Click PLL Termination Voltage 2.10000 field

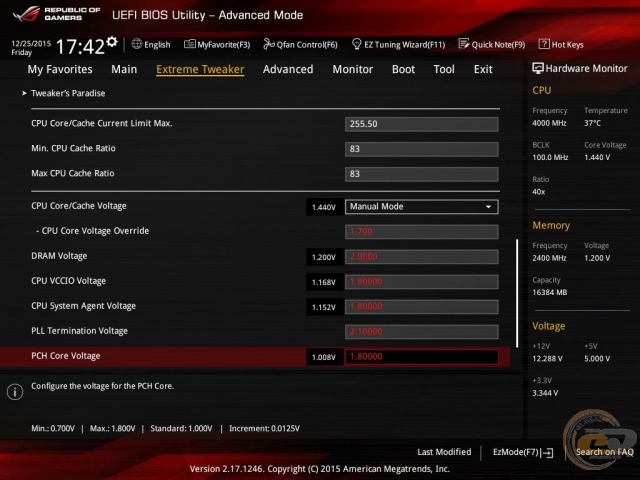pyautogui.click(x=422, y=331)
